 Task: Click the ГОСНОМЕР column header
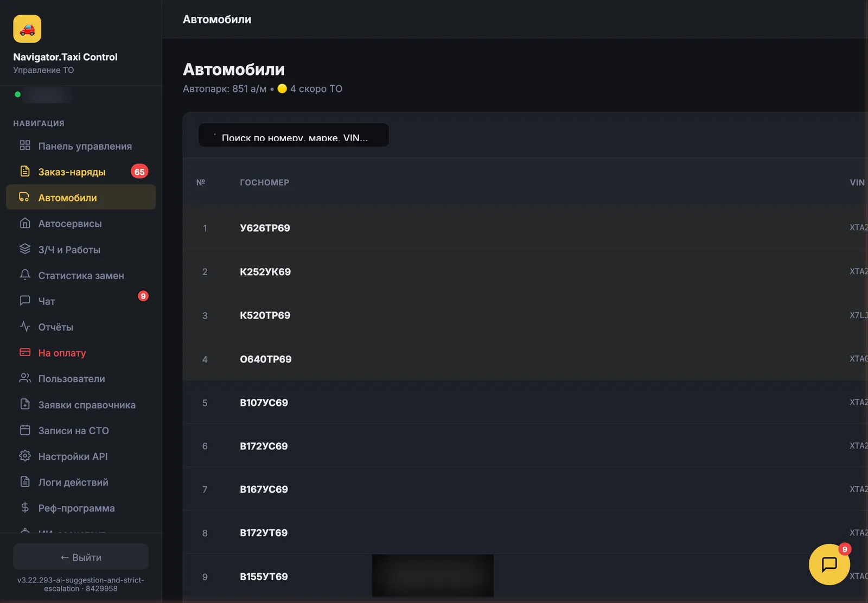click(265, 182)
